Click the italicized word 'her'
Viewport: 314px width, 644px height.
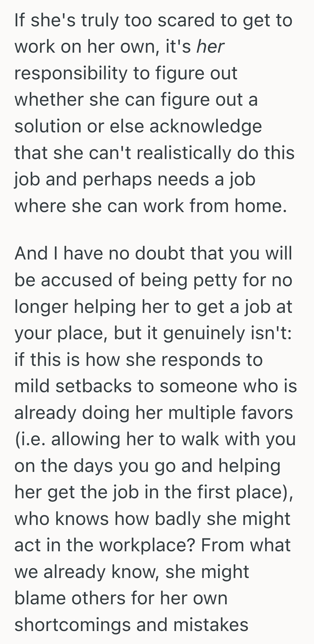click(x=210, y=46)
